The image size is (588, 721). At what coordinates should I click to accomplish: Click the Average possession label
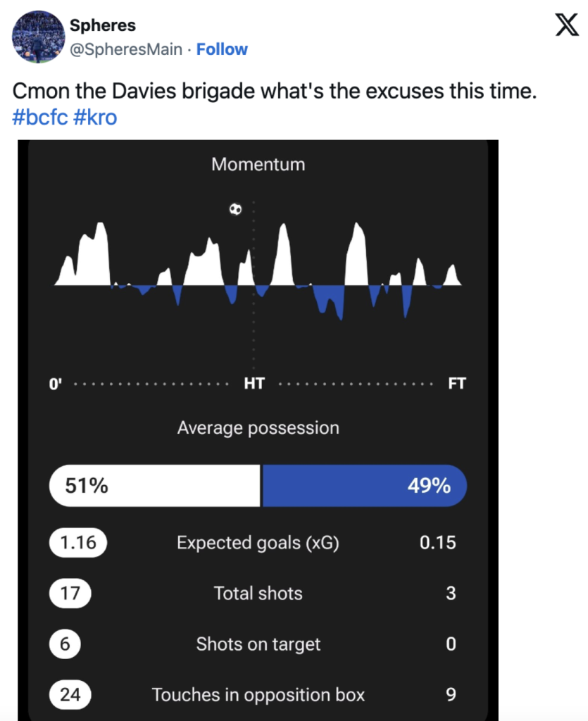[x=258, y=428]
